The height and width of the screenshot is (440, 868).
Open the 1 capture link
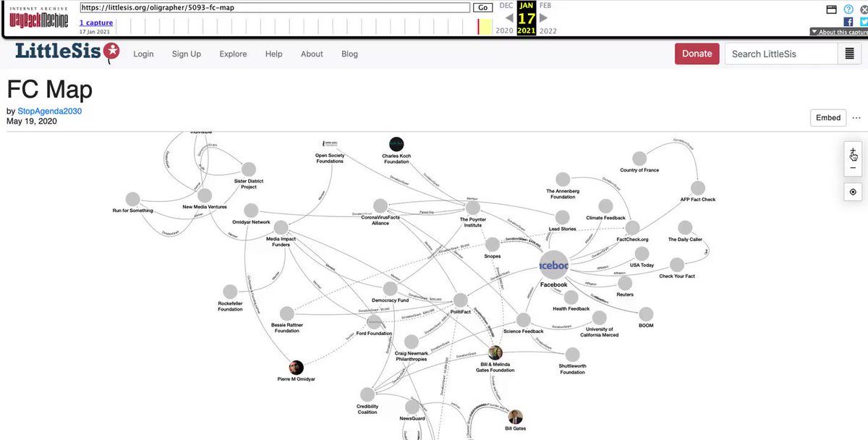click(x=96, y=23)
